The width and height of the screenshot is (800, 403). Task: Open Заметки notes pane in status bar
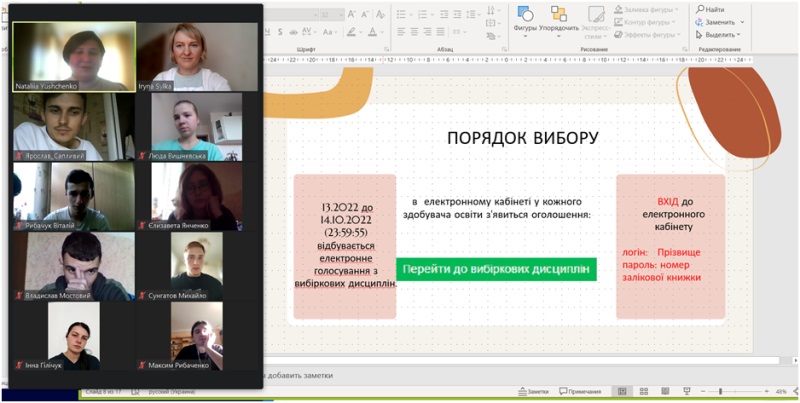click(x=534, y=391)
